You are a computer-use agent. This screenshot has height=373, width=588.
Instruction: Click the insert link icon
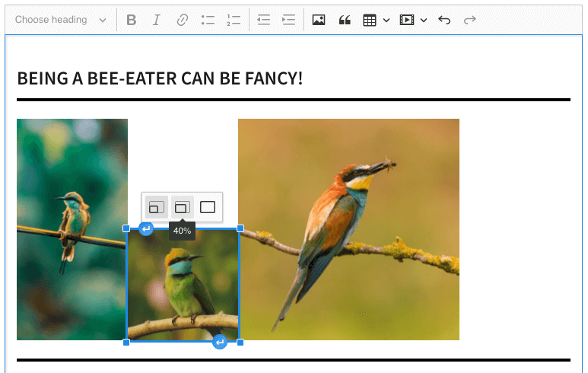pos(182,20)
